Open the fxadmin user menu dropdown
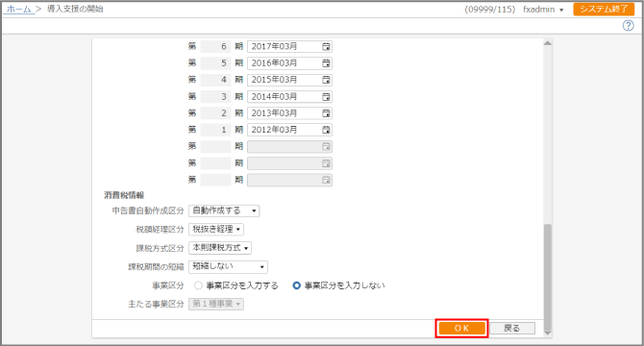Image resolution: width=644 pixels, height=346 pixels. point(543,10)
